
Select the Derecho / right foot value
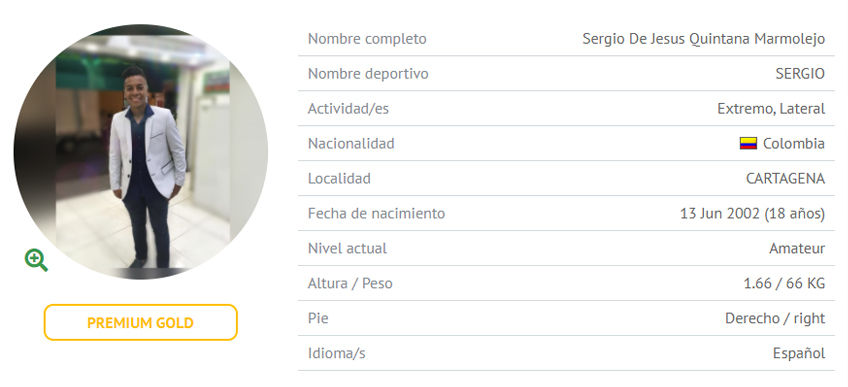tap(775, 318)
